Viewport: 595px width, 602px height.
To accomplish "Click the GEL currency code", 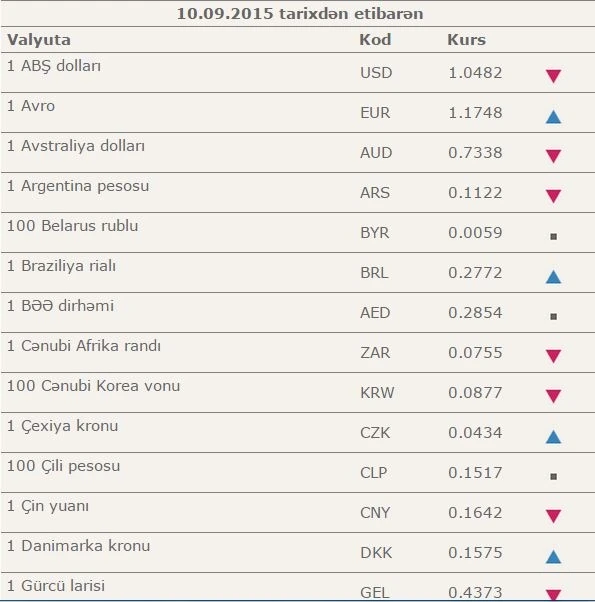I will pyautogui.click(x=375, y=593).
